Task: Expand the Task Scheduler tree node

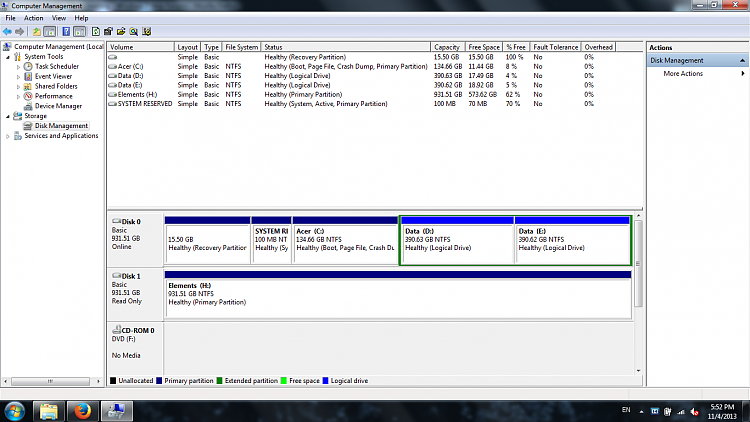Action: pos(18,67)
